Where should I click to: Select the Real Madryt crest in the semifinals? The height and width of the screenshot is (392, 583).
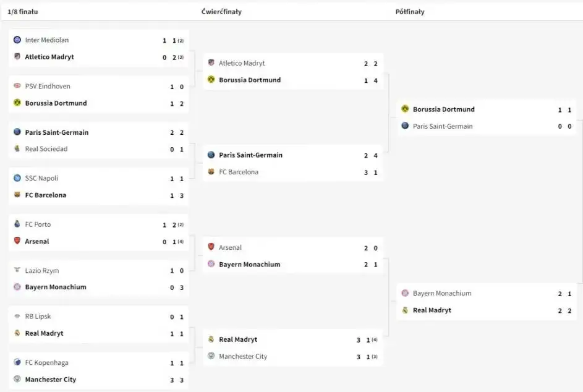405,310
